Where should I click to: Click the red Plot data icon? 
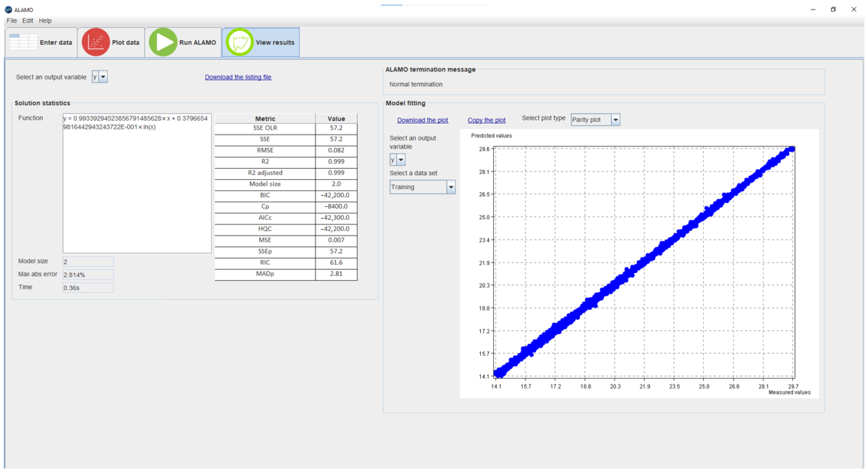(96, 42)
